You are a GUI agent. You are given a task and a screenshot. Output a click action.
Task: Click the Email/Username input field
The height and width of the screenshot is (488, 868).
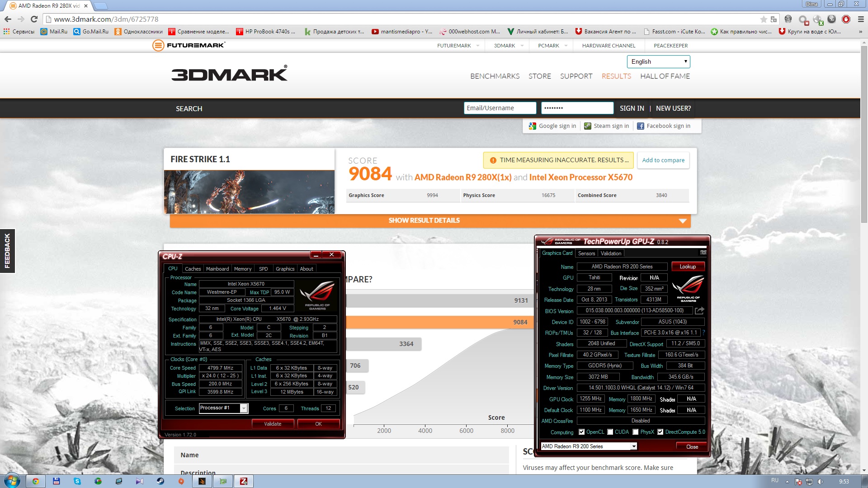(x=500, y=108)
